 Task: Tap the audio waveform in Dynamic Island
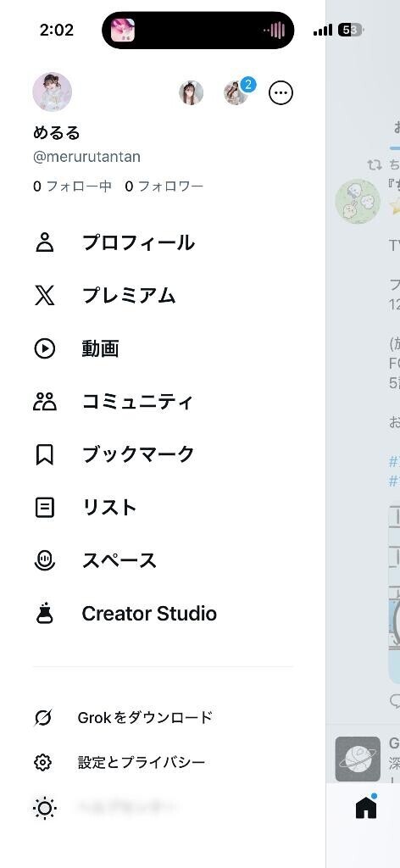275,31
